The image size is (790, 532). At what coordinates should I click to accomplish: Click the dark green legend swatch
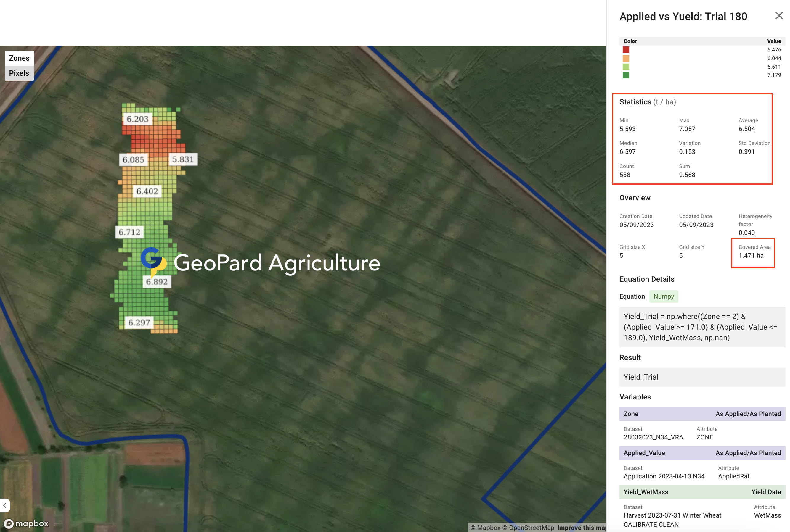(x=626, y=75)
